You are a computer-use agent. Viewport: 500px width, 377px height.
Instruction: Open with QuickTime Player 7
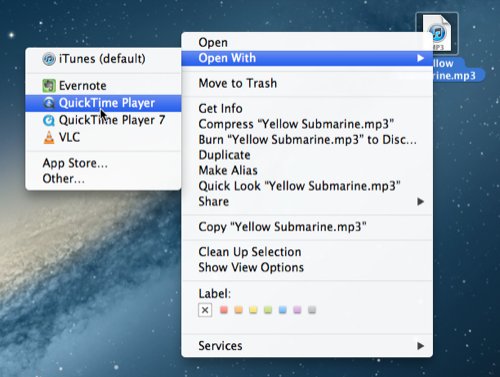pyautogui.click(x=103, y=120)
